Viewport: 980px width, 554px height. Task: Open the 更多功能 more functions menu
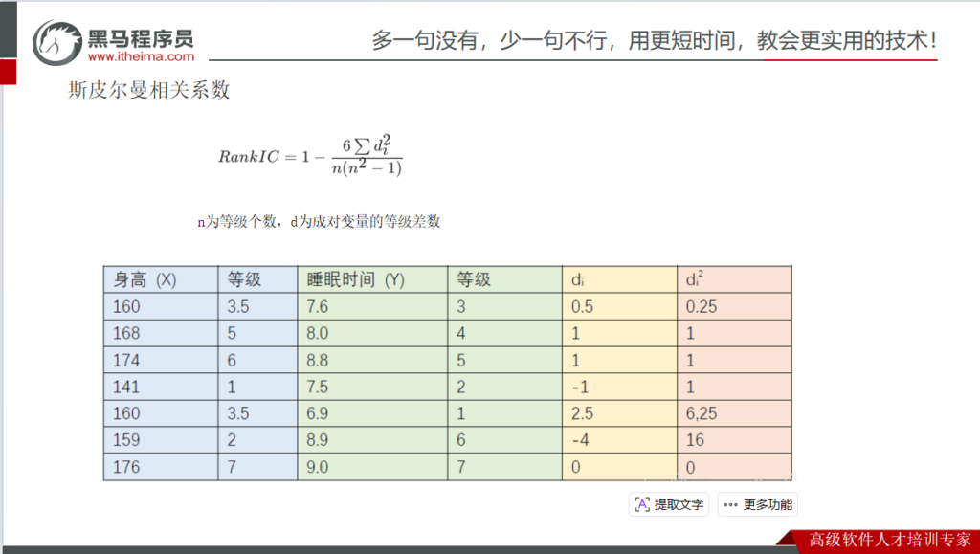(x=759, y=504)
